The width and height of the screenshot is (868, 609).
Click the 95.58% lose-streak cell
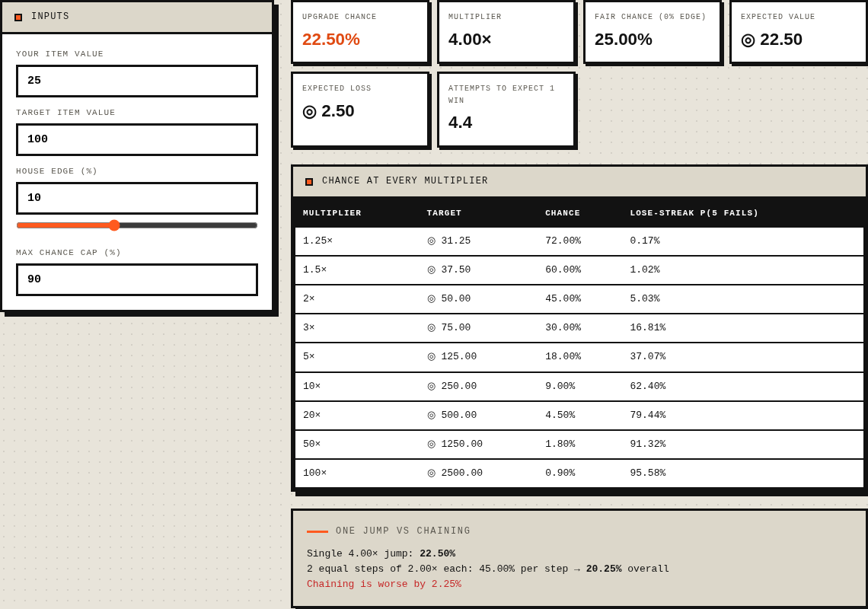click(x=648, y=473)
